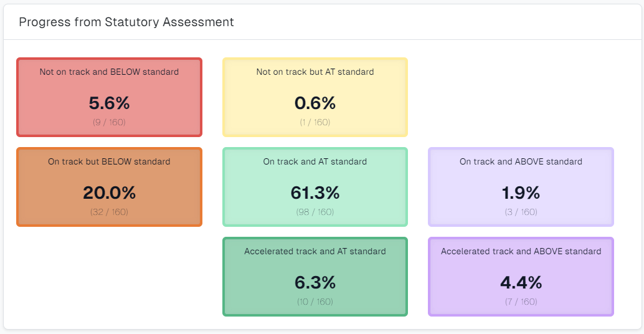Select the 4.4% percentage

point(521,282)
